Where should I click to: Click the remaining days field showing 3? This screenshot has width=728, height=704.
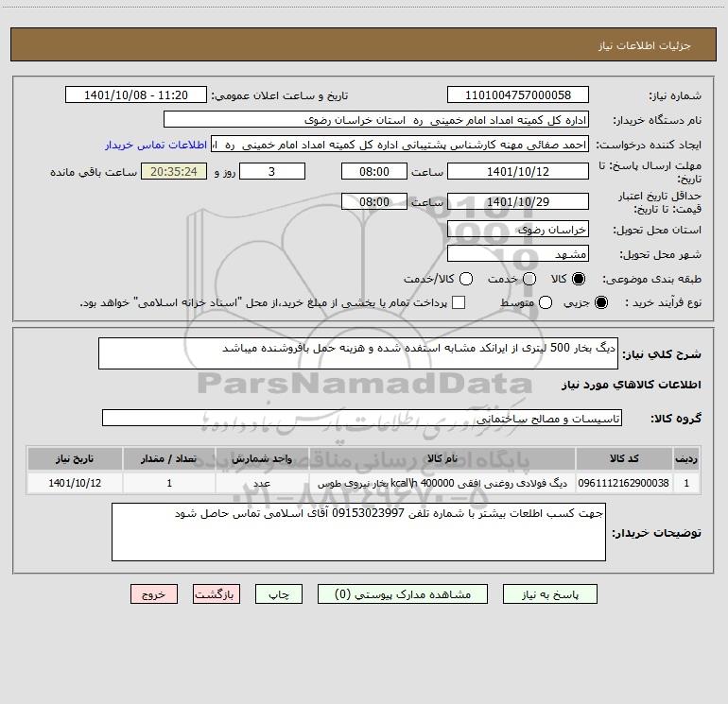[272, 172]
